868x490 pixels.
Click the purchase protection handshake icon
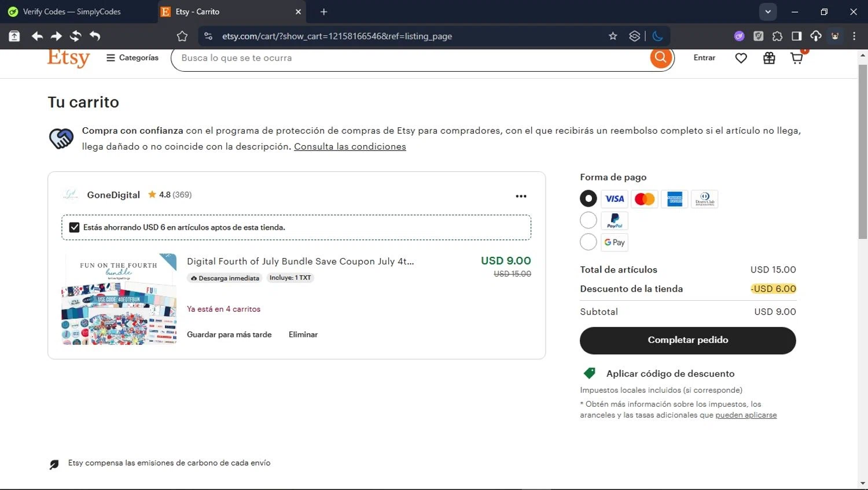point(61,138)
